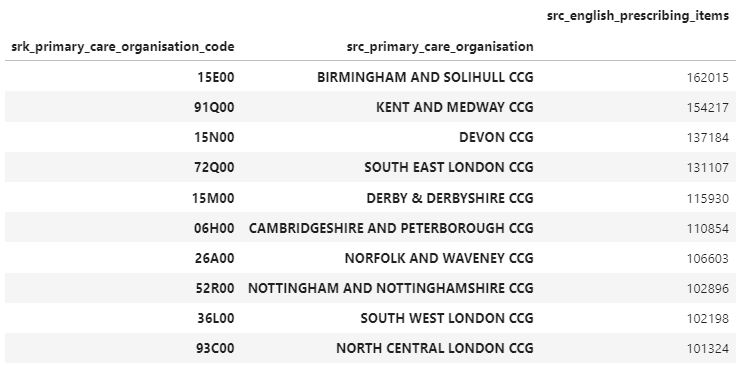
Task: Select the 15E00 organisation code cell
Action: coord(216,77)
